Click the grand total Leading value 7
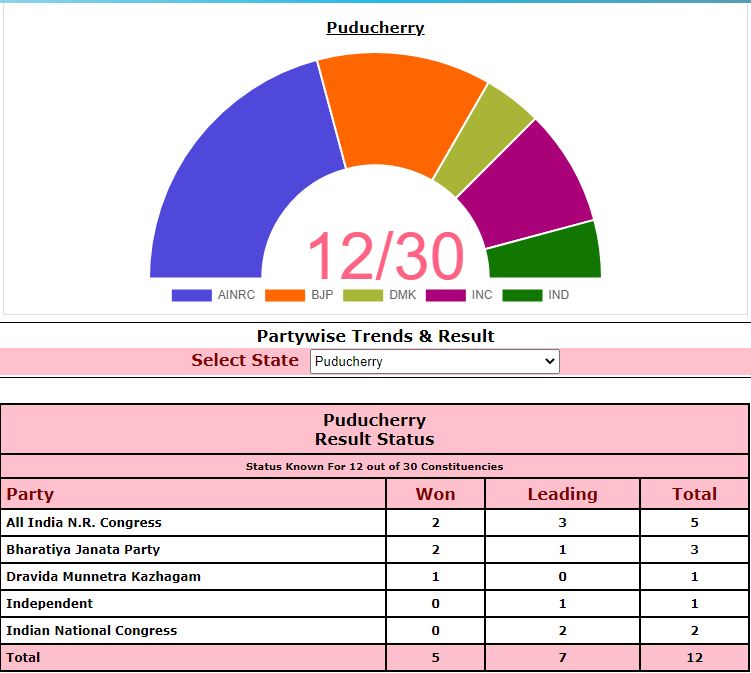Viewport: 751px width, 673px height. click(x=562, y=658)
